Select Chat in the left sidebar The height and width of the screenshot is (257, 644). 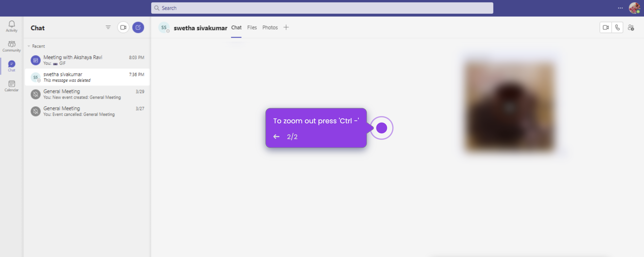[x=12, y=66]
